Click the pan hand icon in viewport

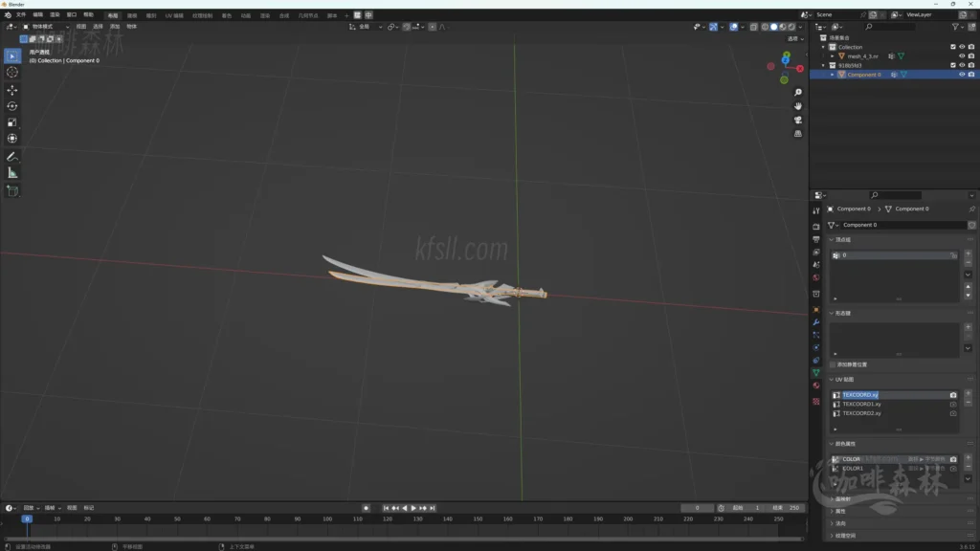(798, 106)
